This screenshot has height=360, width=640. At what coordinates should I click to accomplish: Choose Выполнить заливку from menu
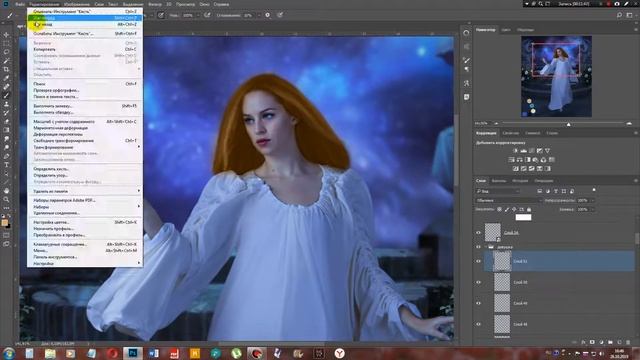85,106
